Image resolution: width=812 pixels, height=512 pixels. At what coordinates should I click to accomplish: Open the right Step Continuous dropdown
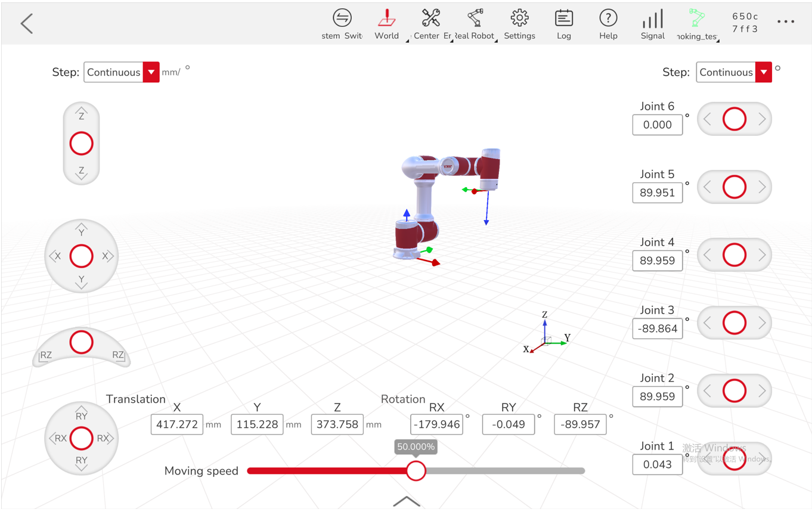click(x=734, y=72)
